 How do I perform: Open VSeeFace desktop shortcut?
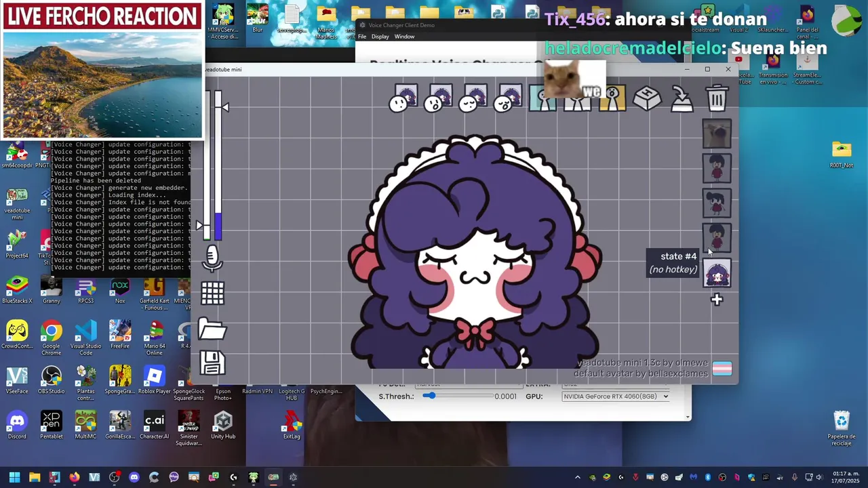pos(17,378)
